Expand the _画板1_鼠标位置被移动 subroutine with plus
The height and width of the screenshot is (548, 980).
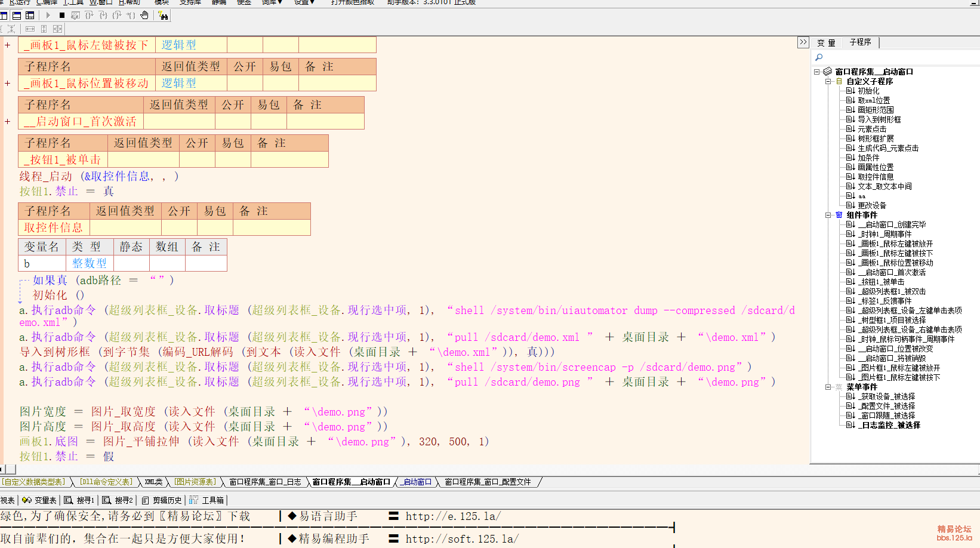click(x=7, y=83)
